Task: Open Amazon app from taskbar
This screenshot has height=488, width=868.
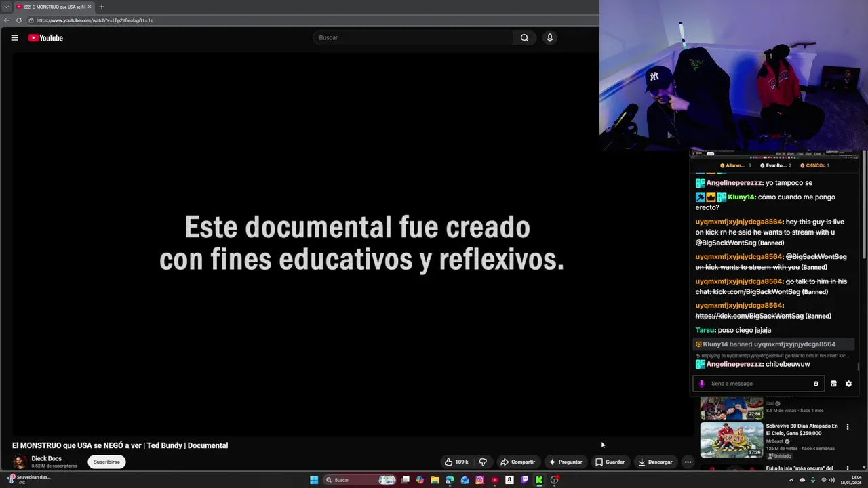Action: point(509,480)
